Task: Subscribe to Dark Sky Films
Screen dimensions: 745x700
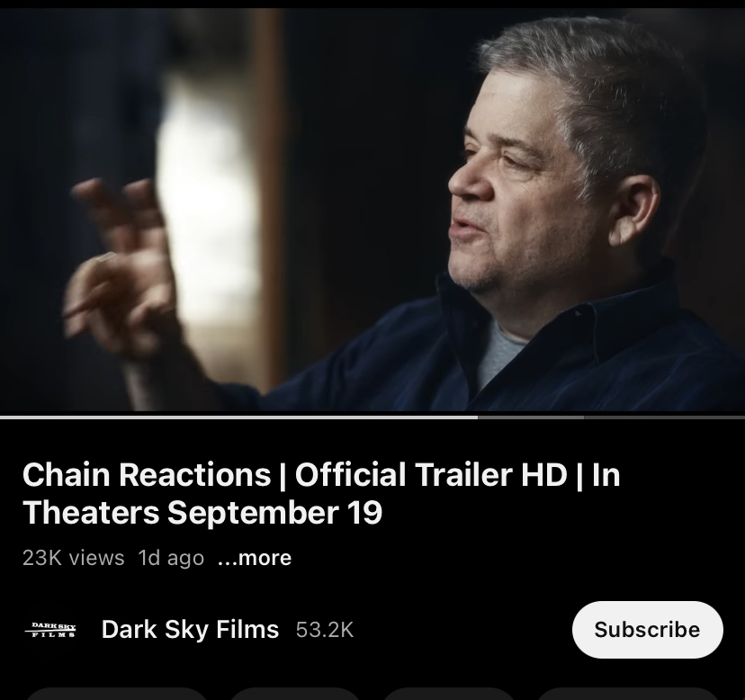Action: tap(647, 630)
